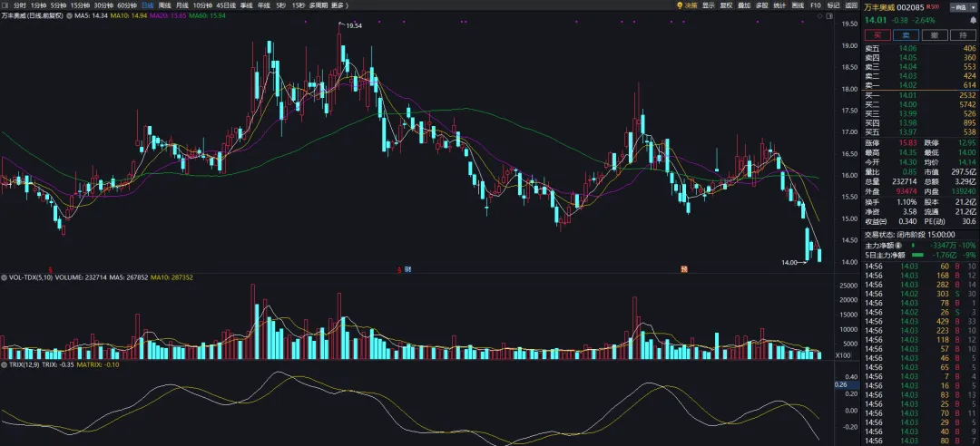Select the 日线 daily chart tab

tap(148, 5)
